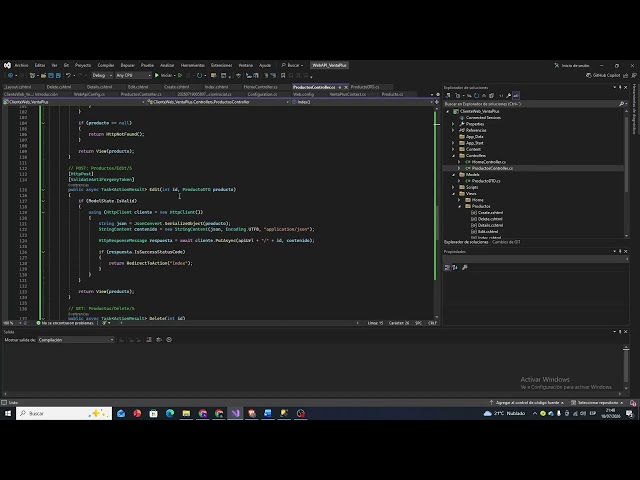Open the GitHub Copilot button
This screenshot has height=480, width=640.
click(x=603, y=76)
